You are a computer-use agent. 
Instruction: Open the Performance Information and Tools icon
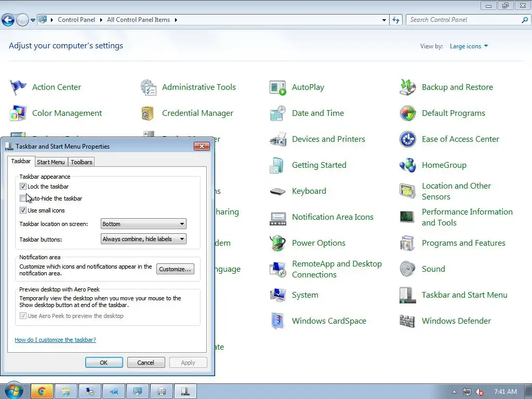(407, 217)
